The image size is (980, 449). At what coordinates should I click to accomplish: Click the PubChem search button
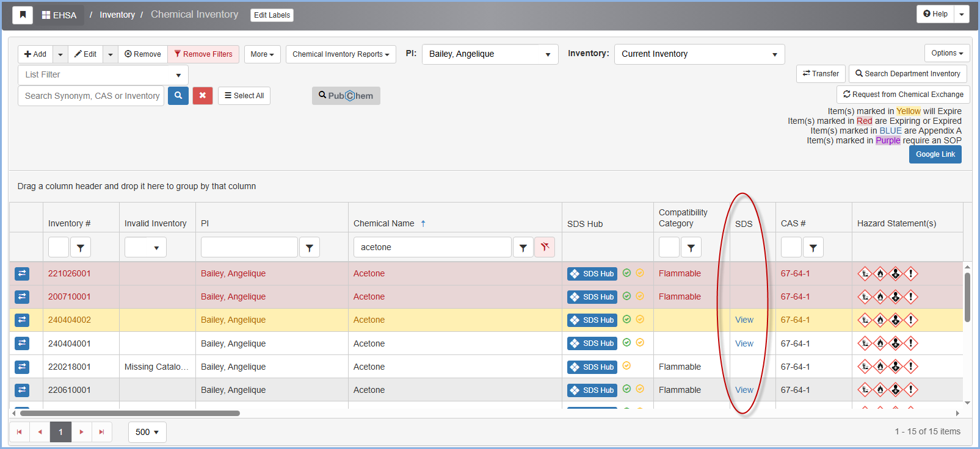tap(346, 96)
